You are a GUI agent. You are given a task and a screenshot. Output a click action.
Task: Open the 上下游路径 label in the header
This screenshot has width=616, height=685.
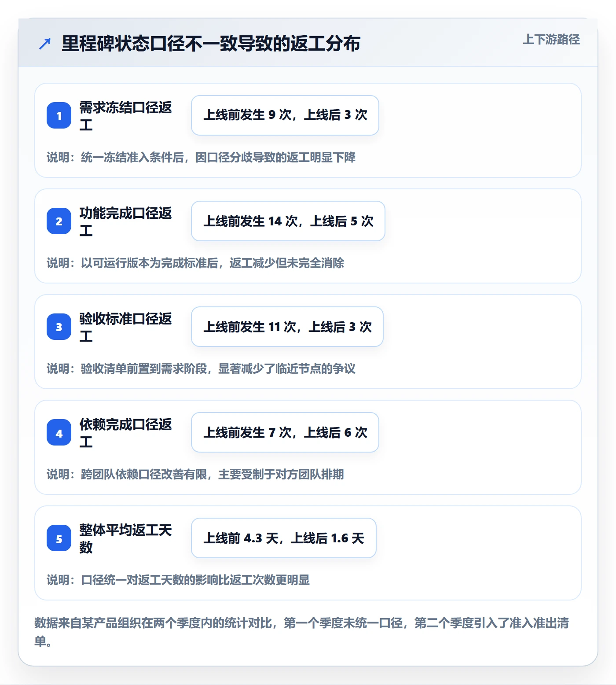click(x=551, y=40)
